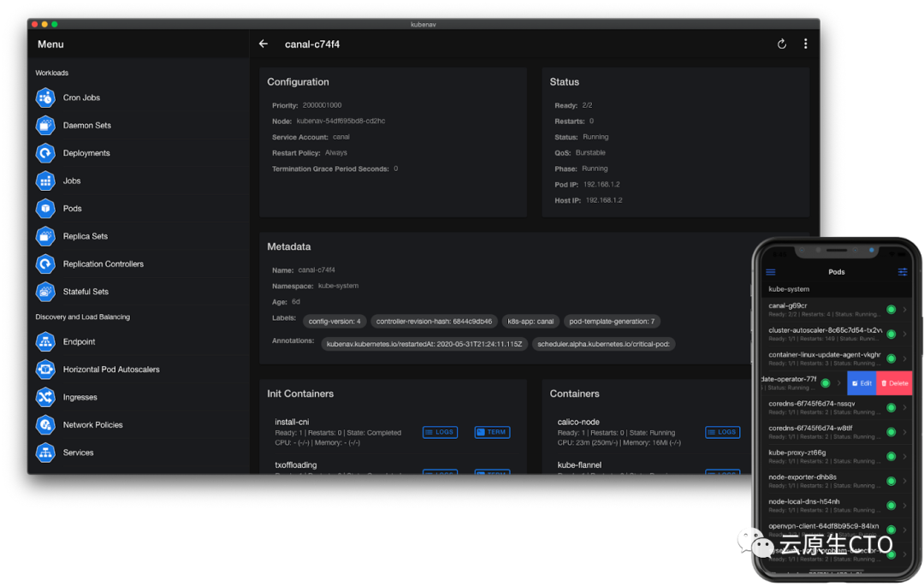The width and height of the screenshot is (924, 586).
Task: Click the Namespace value kube-system
Action: click(338, 286)
